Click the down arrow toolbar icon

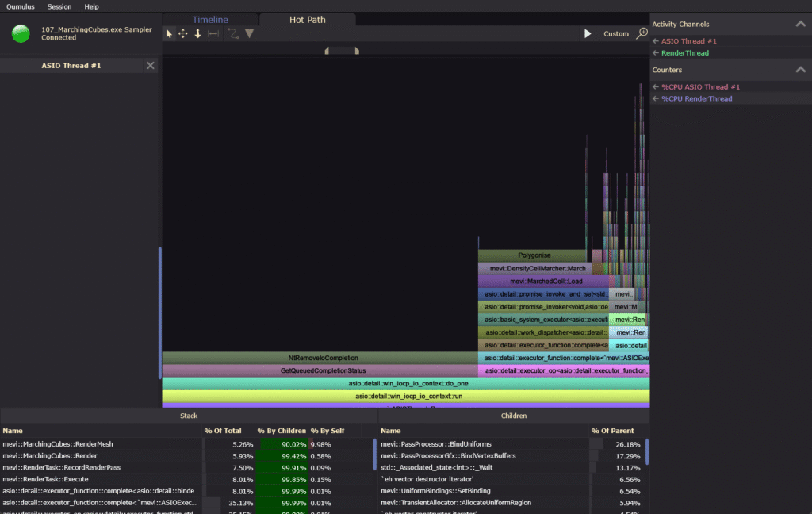tap(198, 33)
